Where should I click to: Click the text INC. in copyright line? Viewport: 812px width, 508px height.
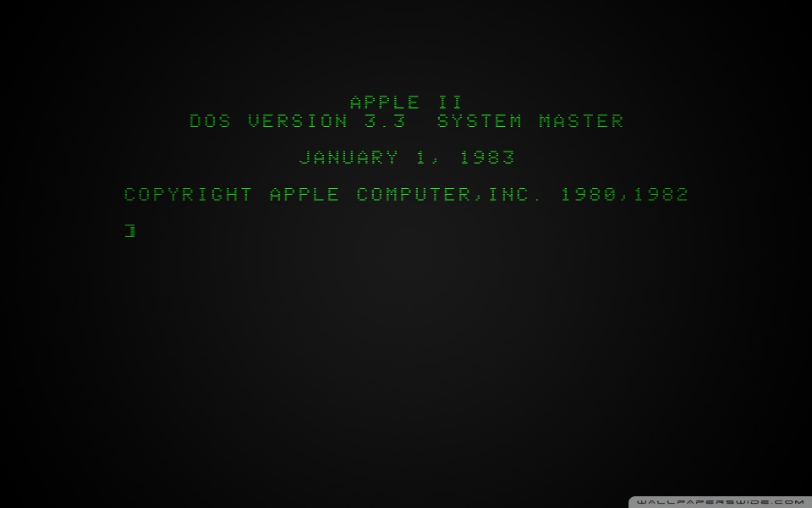pos(515,195)
